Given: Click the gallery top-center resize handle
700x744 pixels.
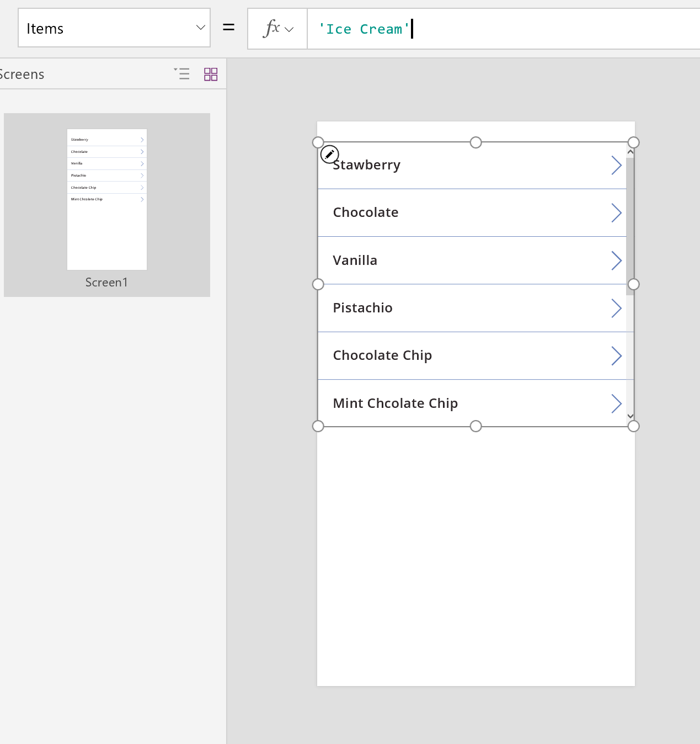Looking at the screenshot, I should click(476, 142).
